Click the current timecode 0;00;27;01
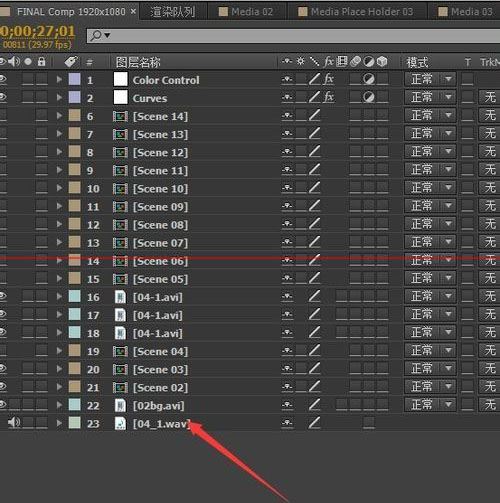 37,32
